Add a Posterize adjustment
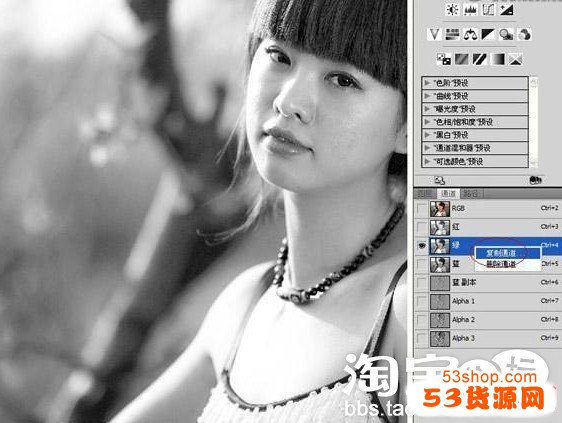The image size is (562, 423). tap(461, 59)
